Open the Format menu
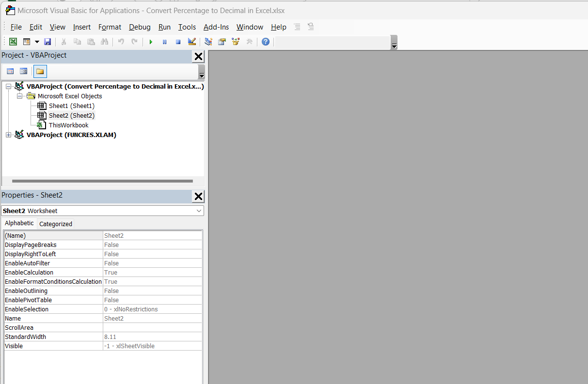Image resolution: width=588 pixels, height=384 pixels. (110, 27)
